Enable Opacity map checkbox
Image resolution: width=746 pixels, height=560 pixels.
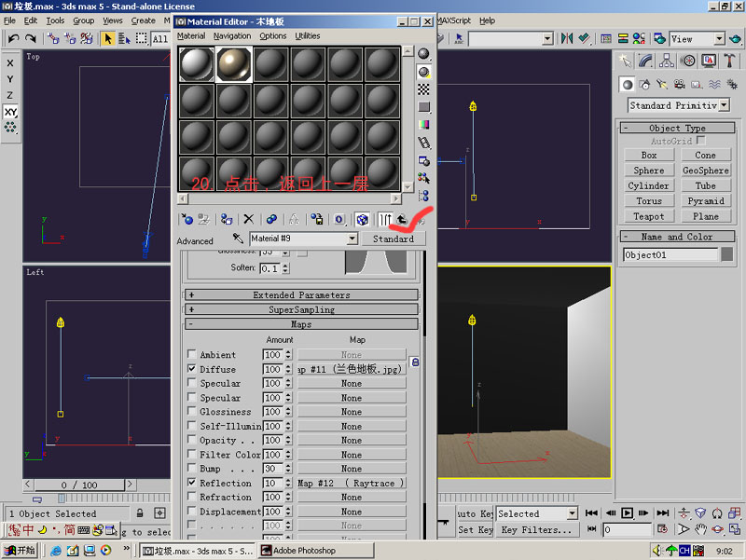click(x=192, y=439)
